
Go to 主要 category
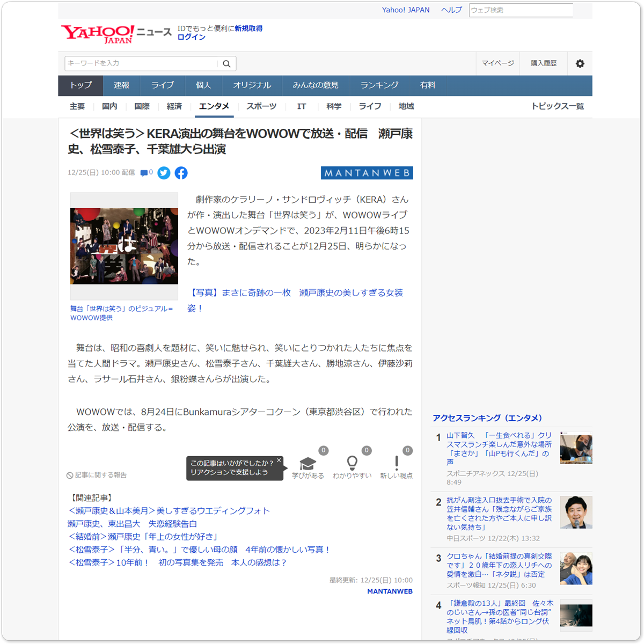click(77, 106)
